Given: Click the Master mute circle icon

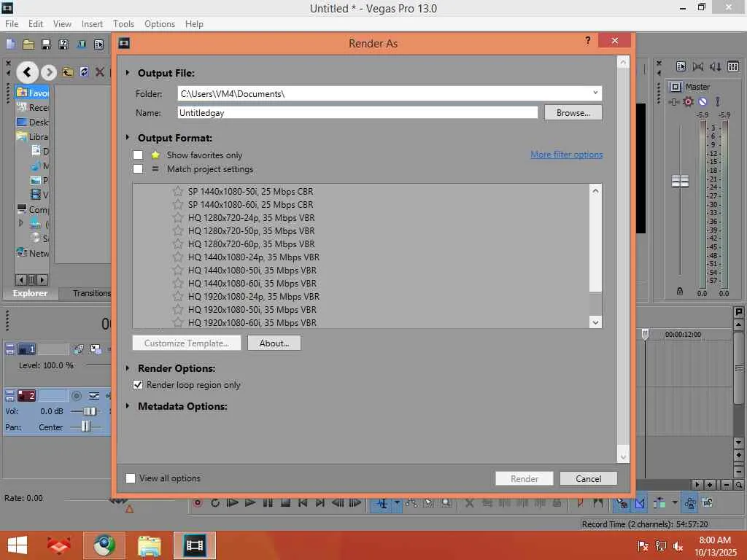Looking at the screenshot, I should pyautogui.click(x=703, y=101).
